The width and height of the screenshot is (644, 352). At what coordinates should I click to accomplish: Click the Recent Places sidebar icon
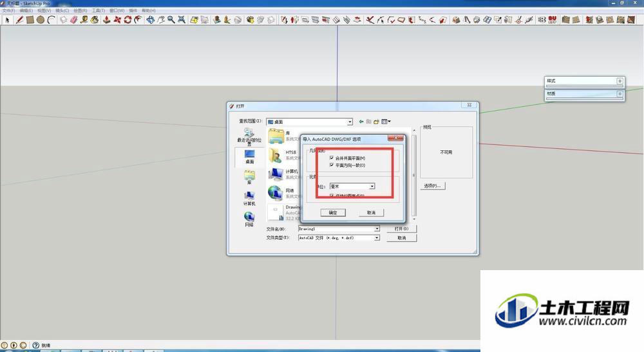point(249,137)
